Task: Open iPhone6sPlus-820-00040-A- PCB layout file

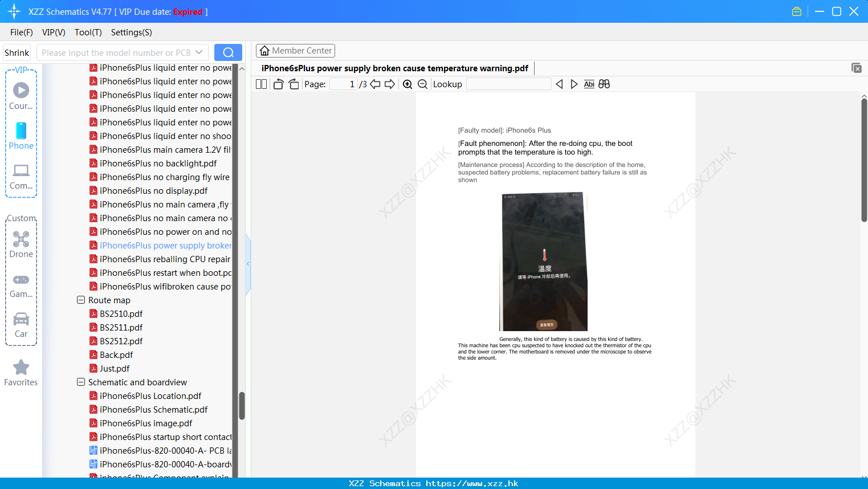Action: [161, 451]
